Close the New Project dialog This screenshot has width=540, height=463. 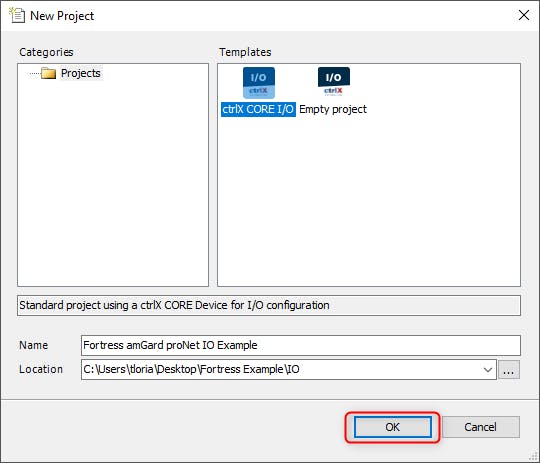[x=523, y=15]
